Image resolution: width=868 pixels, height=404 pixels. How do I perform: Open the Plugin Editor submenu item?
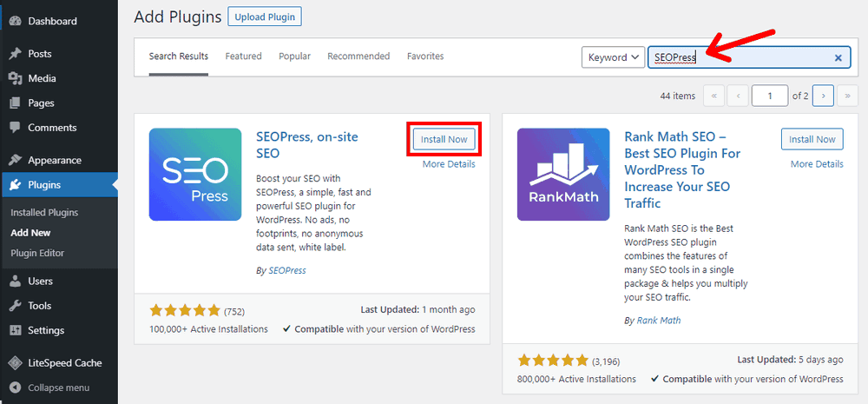pyautogui.click(x=37, y=253)
